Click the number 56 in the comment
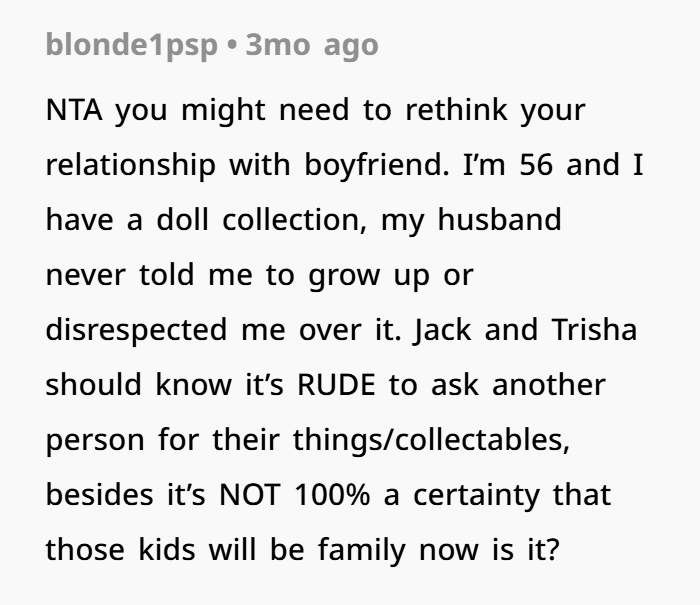The width and height of the screenshot is (700, 605). coord(536,165)
